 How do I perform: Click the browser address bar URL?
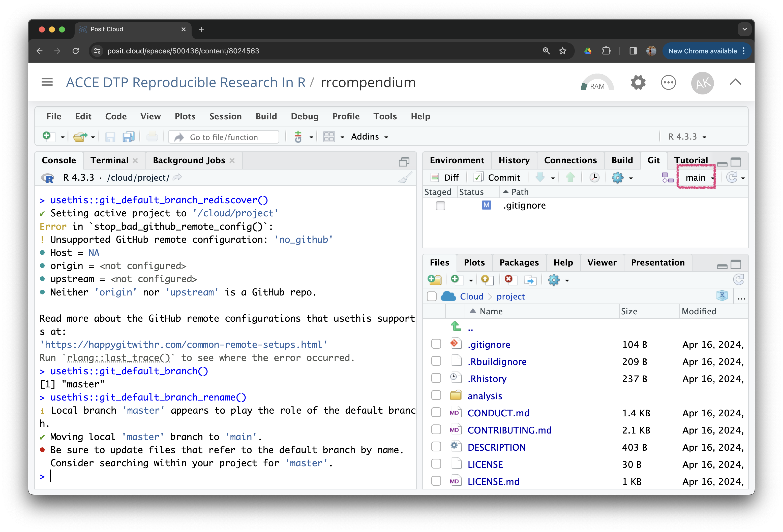183,51
